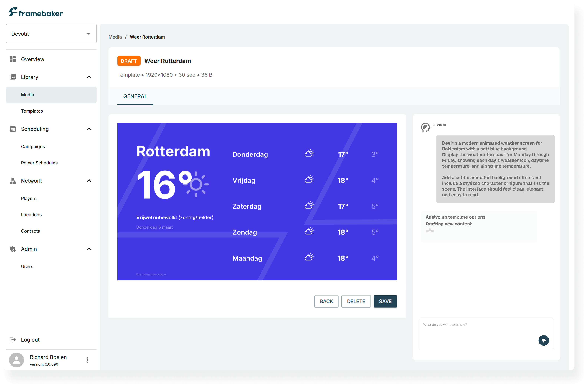Click the DELETE button
The height and width of the screenshot is (388, 588).
(x=356, y=301)
